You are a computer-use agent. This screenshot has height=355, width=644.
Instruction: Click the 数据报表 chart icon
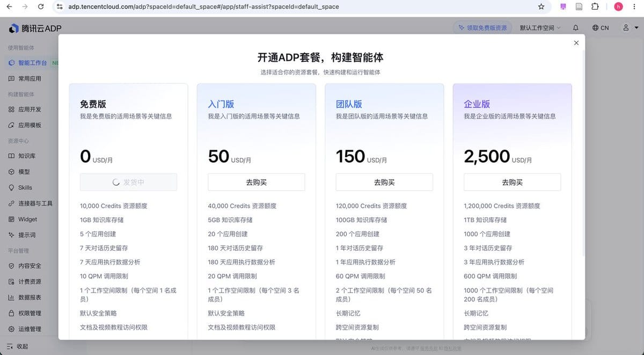click(11, 298)
